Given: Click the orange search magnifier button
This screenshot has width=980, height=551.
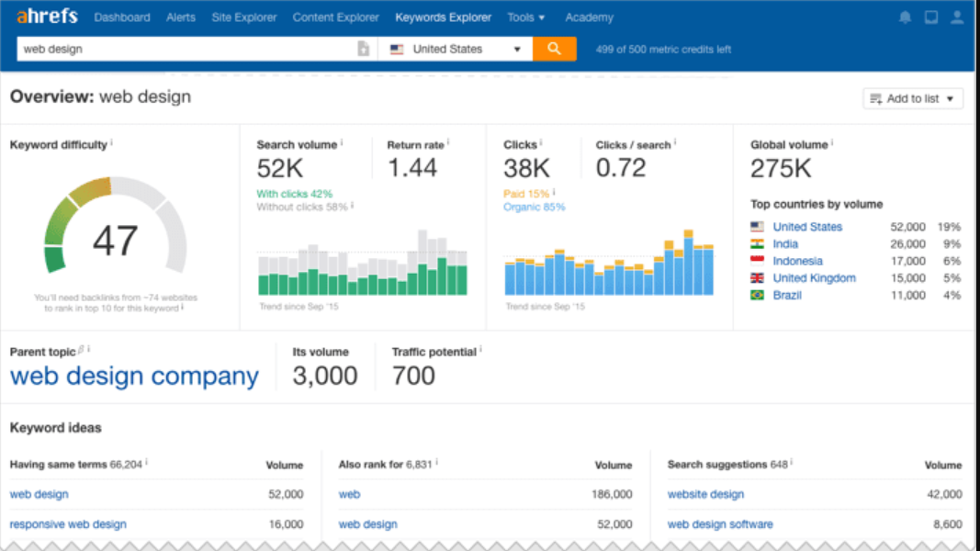Looking at the screenshot, I should tap(554, 49).
